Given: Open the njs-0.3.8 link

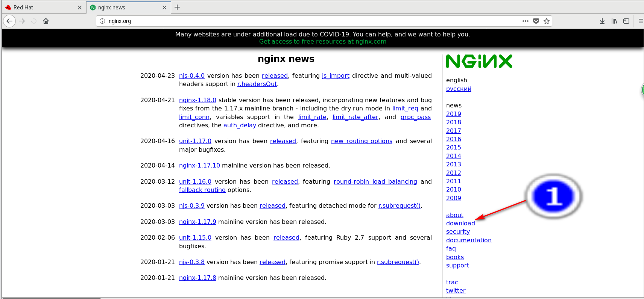Looking at the screenshot, I should tap(192, 262).
